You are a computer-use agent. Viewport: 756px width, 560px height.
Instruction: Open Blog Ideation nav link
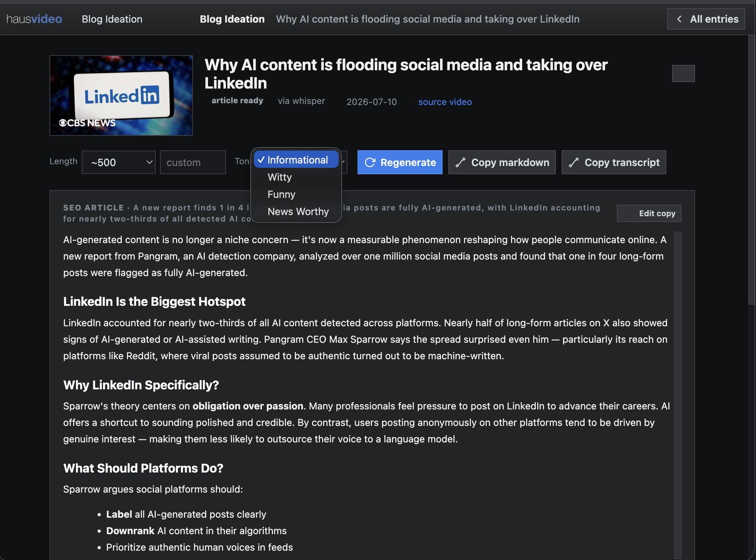click(112, 19)
